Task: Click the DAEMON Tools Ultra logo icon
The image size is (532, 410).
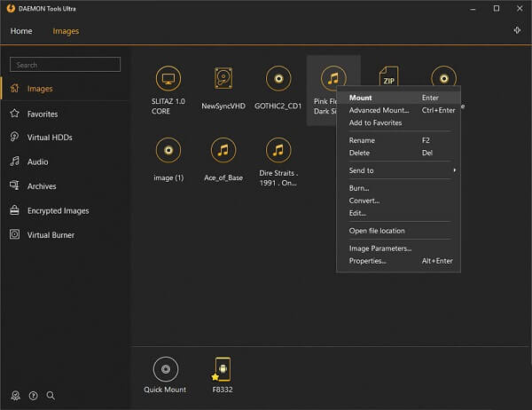Action: [x=11, y=8]
